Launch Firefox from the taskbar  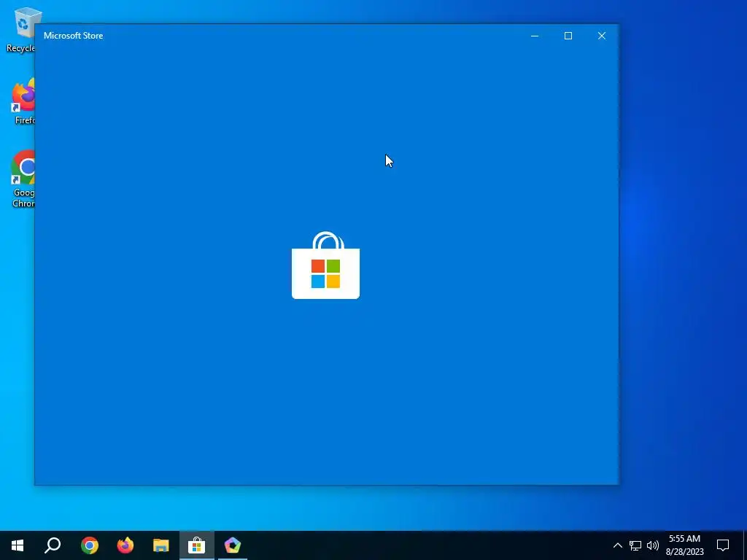coord(125,545)
